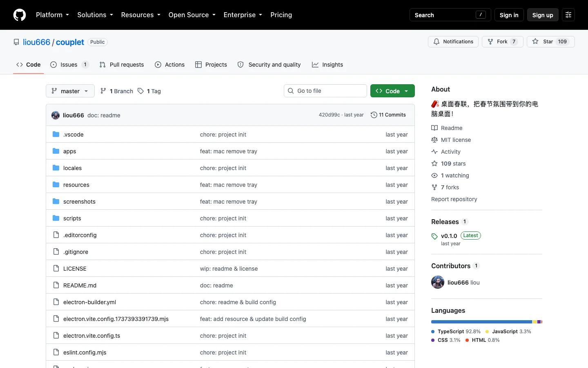The width and height of the screenshot is (588, 368).
Task: Open the liou666 avatar in commit header
Action: pos(56,115)
